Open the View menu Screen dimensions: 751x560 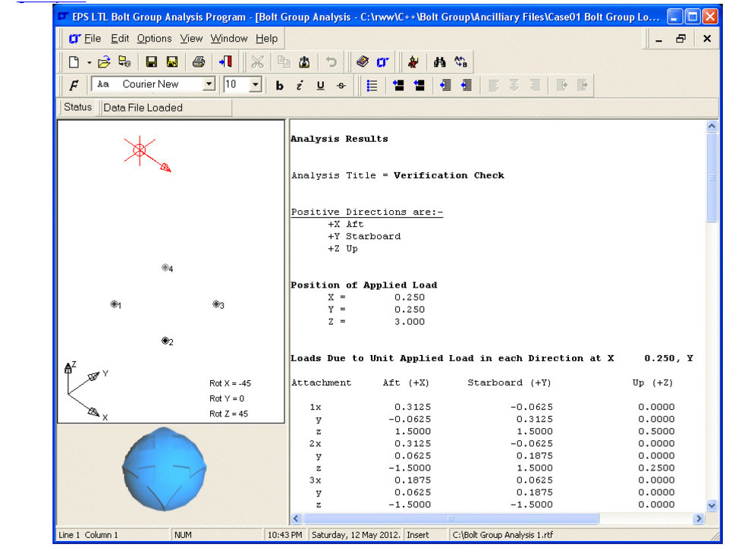[x=191, y=39]
